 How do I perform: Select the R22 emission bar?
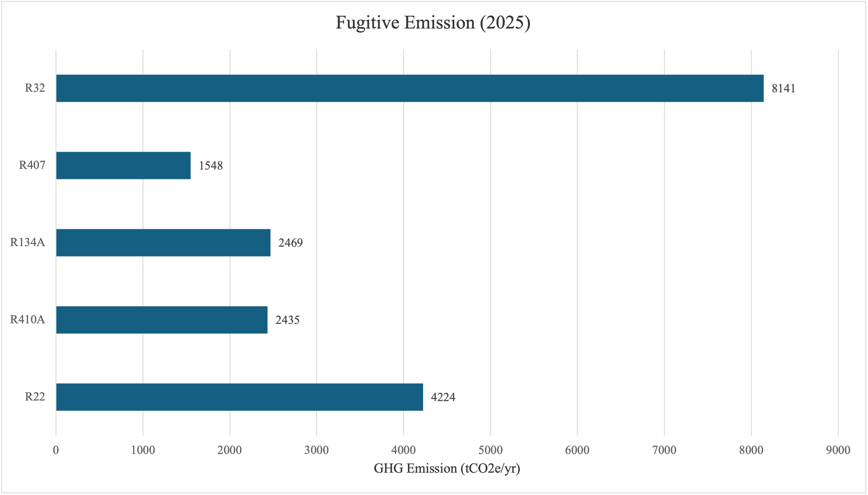239,397
